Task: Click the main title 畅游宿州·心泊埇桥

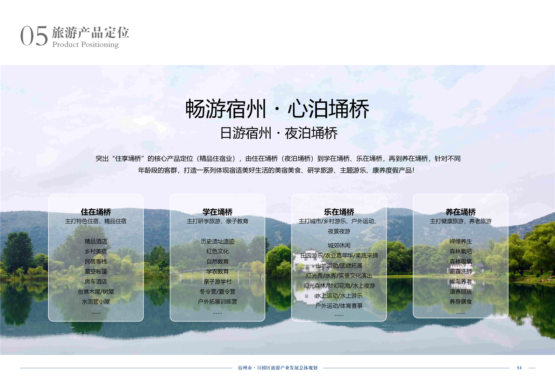Action: pos(277,109)
